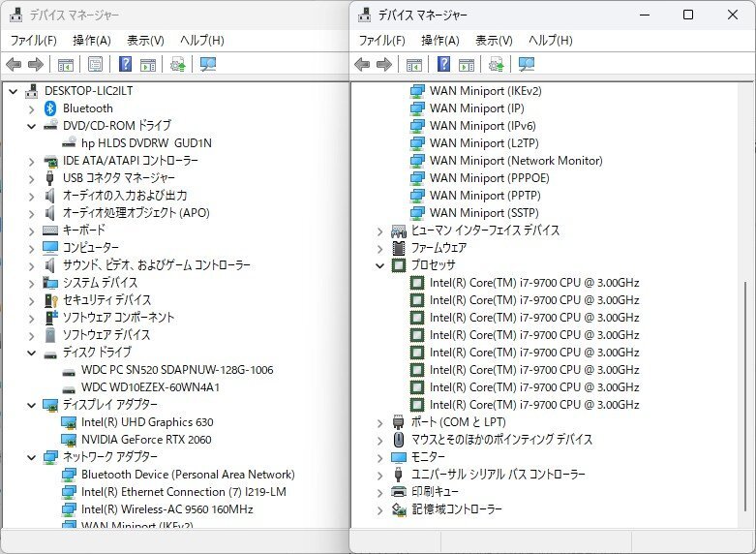Click the Intel(R) Wireless-AC 9560 160MHz adapter icon
The image size is (756, 554).
click(x=69, y=509)
